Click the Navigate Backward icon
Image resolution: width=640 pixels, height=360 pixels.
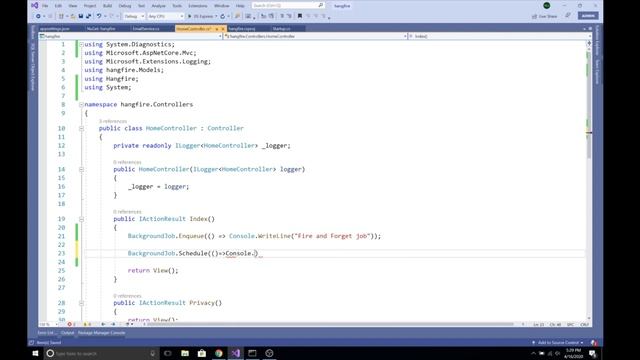pos(38,16)
